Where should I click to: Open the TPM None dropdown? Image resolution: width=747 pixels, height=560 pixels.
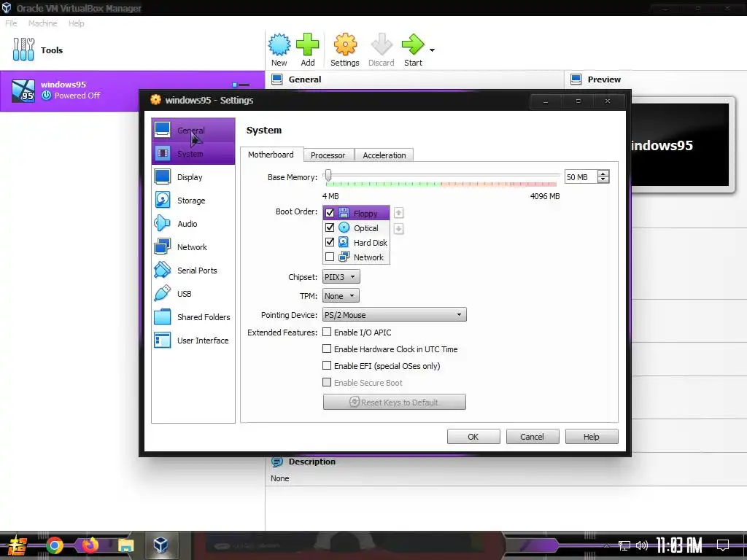coord(341,296)
